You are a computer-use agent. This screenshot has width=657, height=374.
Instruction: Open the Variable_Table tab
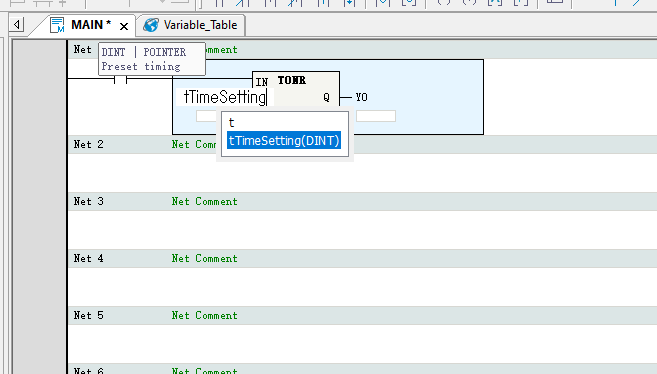(200, 25)
